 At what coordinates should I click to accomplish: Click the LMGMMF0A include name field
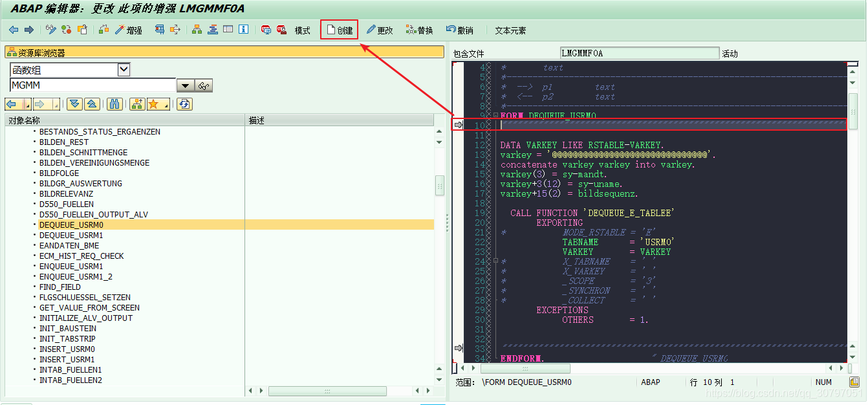click(x=639, y=53)
